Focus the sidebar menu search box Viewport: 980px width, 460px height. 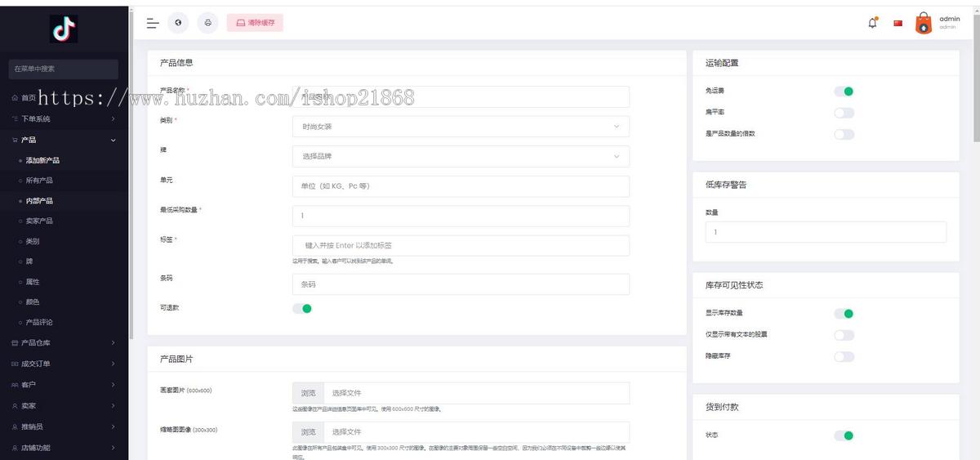[x=64, y=69]
